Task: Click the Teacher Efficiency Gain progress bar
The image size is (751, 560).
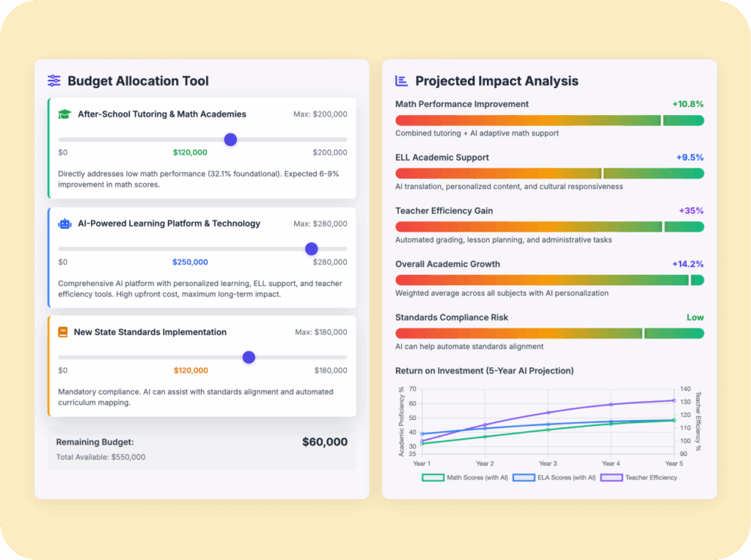Action: 549,227
